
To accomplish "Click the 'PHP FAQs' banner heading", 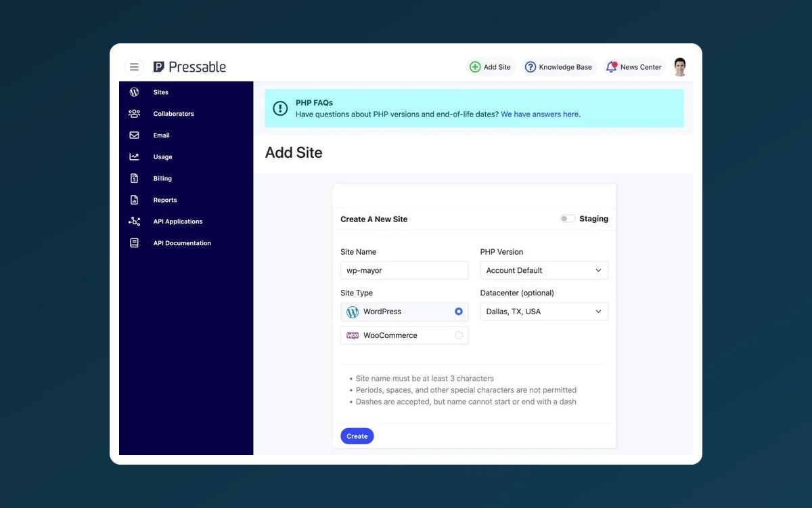I will 315,103.
